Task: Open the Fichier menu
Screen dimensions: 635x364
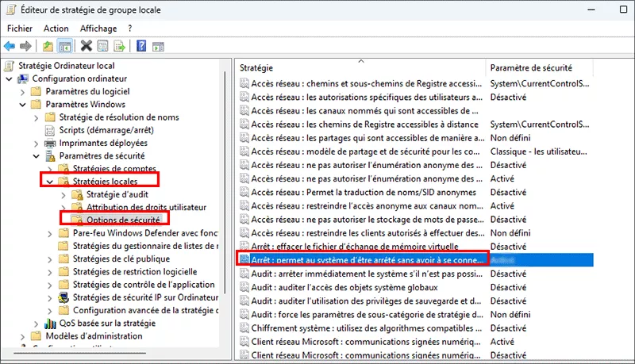Action: click(19, 29)
